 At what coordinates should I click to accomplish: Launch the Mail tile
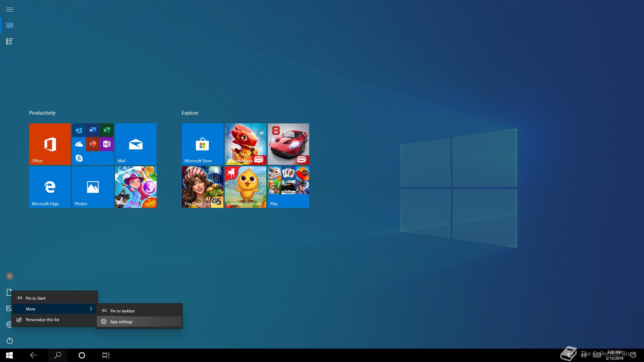click(x=136, y=144)
